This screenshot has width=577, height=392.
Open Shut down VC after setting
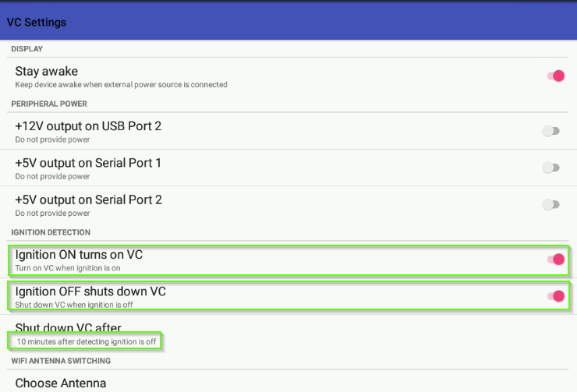pos(288,334)
